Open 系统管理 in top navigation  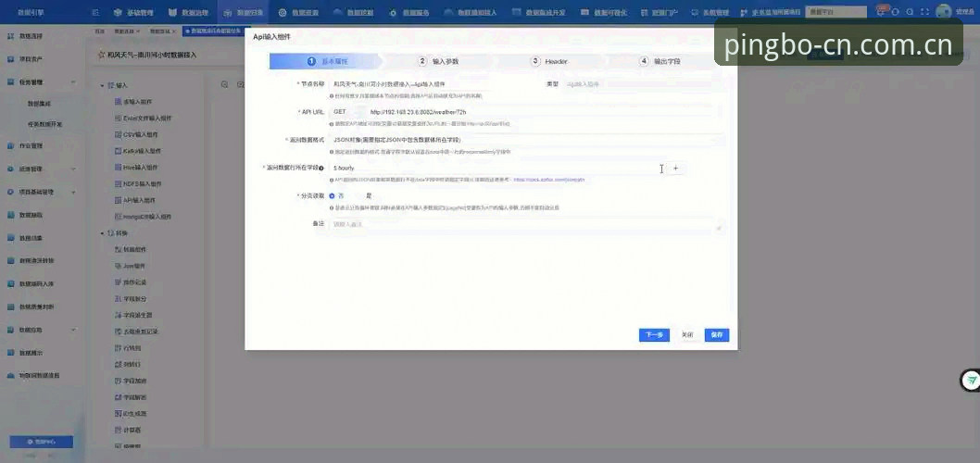(710, 12)
